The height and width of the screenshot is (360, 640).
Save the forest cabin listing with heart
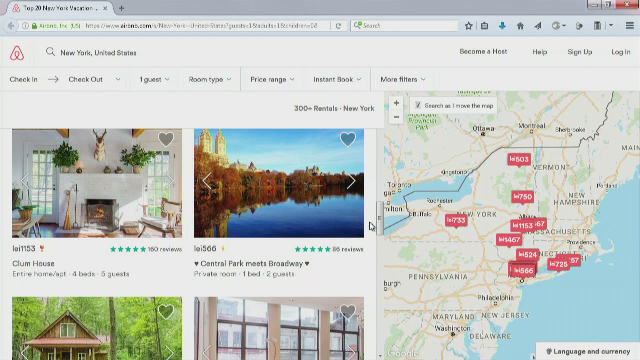[x=166, y=312]
